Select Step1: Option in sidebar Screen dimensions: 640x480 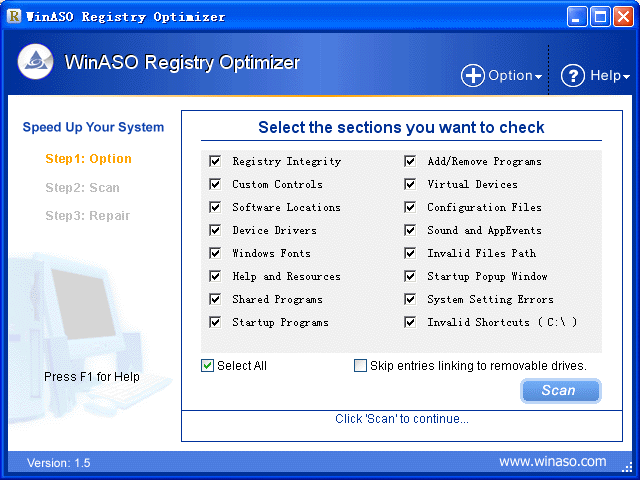click(x=88, y=158)
